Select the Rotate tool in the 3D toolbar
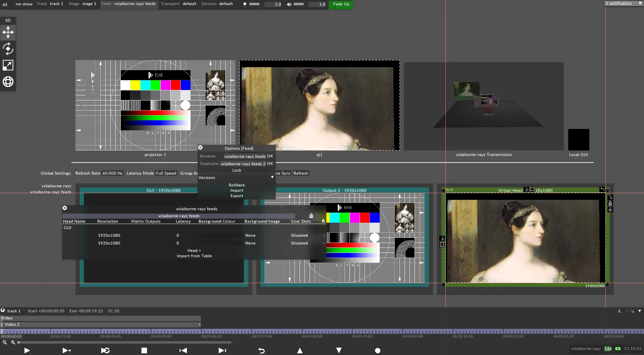The width and height of the screenshot is (644, 355). pos(8,49)
